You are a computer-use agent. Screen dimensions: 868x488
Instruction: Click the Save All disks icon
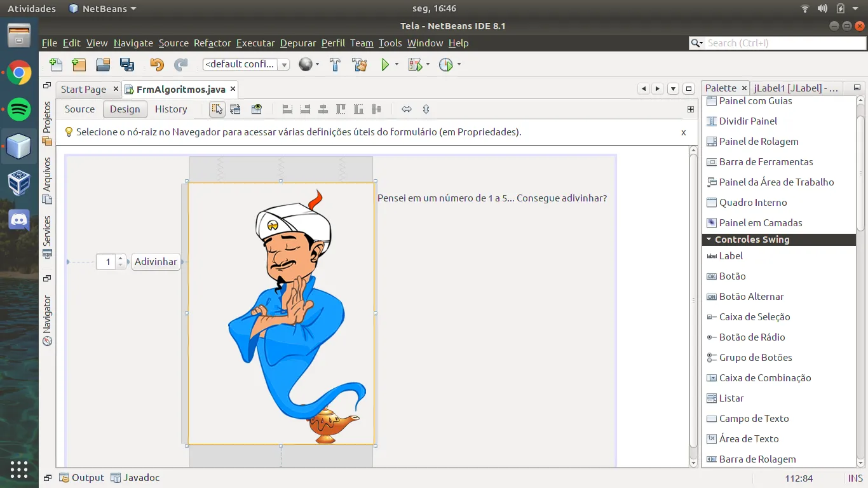point(127,64)
